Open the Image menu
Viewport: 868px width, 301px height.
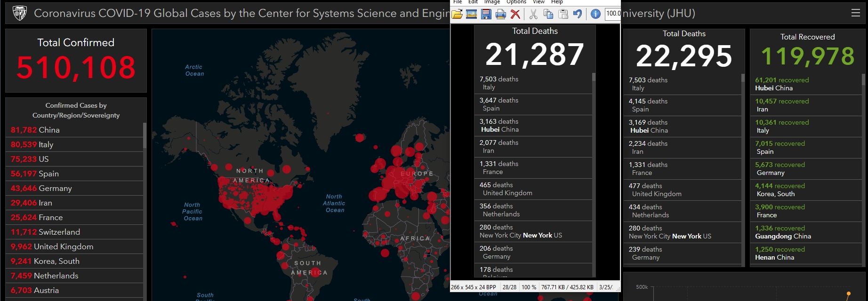coord(492,2)
